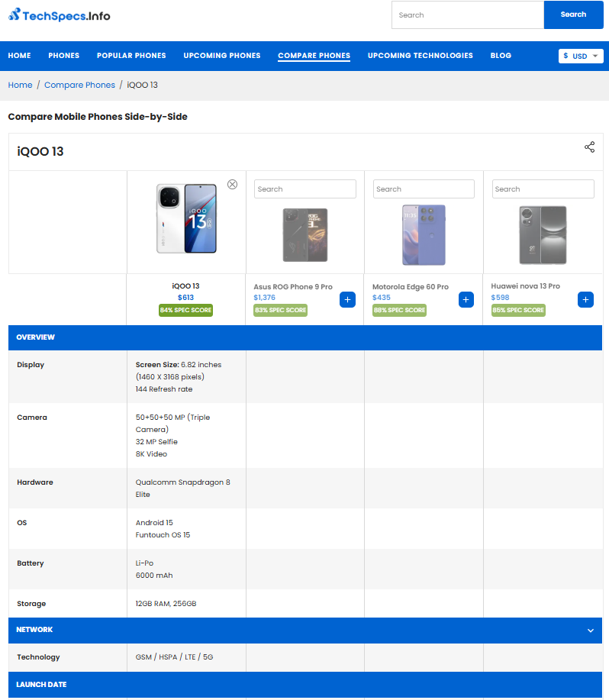
Task: Click the blue Search button
Action: tap(573, 15)
